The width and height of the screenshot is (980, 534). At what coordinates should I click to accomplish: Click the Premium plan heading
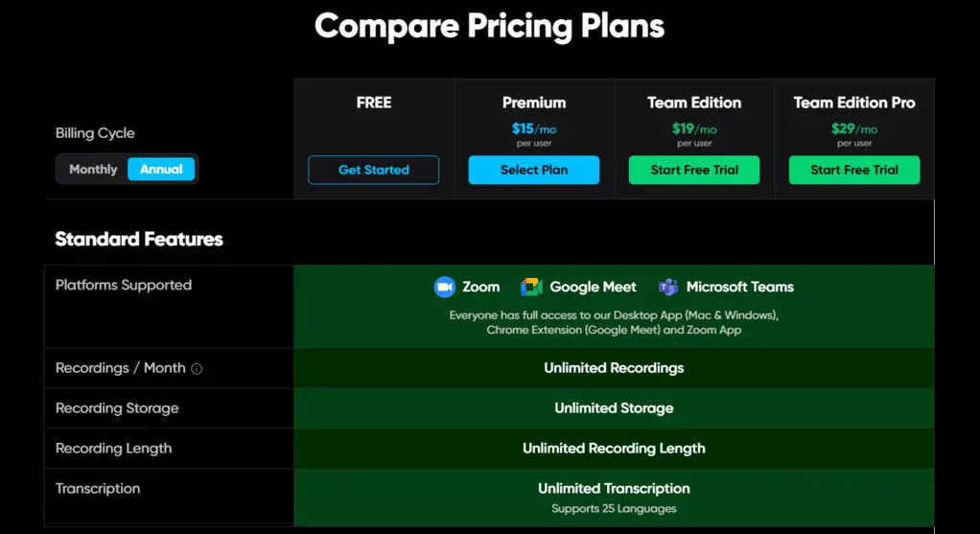534,103
